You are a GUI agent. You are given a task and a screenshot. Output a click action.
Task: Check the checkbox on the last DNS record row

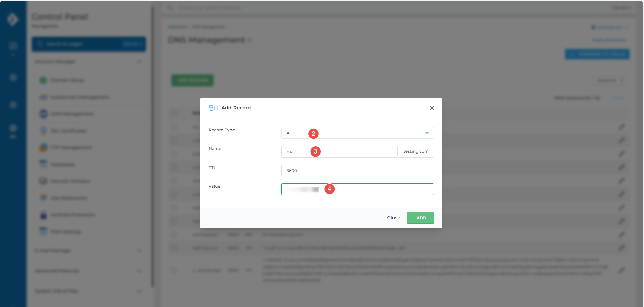coord(174,270)
